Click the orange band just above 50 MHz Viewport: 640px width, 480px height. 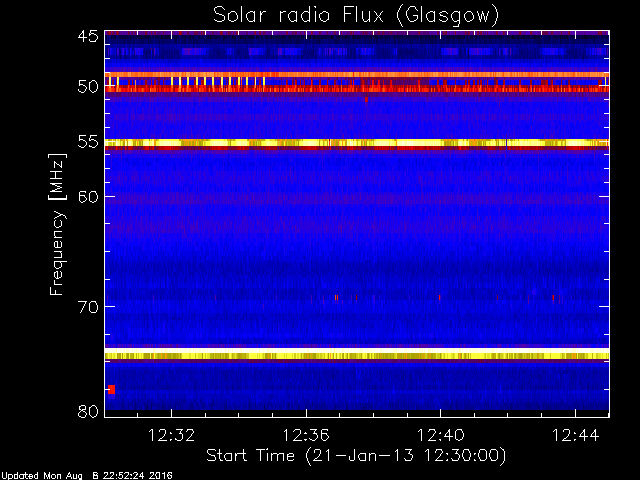click(357, 75)
